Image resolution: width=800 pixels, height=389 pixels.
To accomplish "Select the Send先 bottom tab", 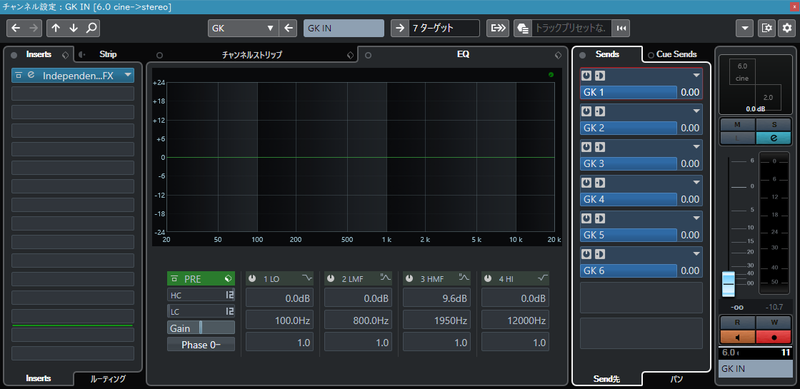I will pyautogui.click(x=607, y=379).
